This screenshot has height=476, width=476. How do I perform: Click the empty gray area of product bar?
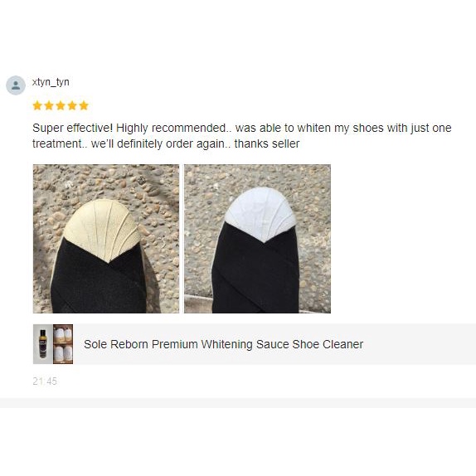pos(419,344)
